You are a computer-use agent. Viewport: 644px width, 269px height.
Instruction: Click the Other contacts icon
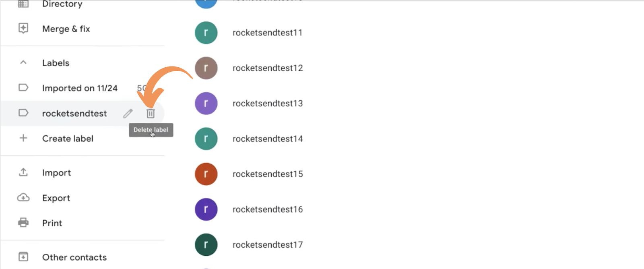pyautogui.click(x=23, y=257)
